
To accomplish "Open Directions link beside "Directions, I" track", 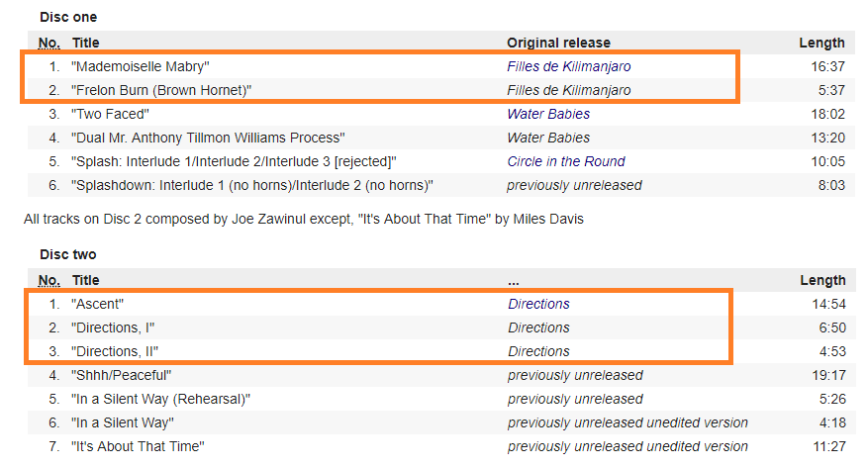I will [x=538, y=327].
